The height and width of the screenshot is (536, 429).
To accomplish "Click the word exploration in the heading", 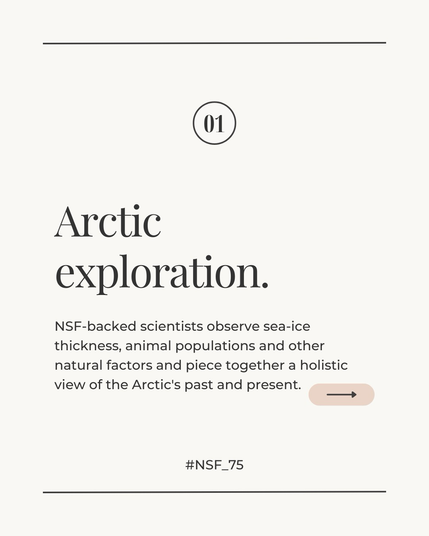I will pyautogui.click(x=162, y=273).
